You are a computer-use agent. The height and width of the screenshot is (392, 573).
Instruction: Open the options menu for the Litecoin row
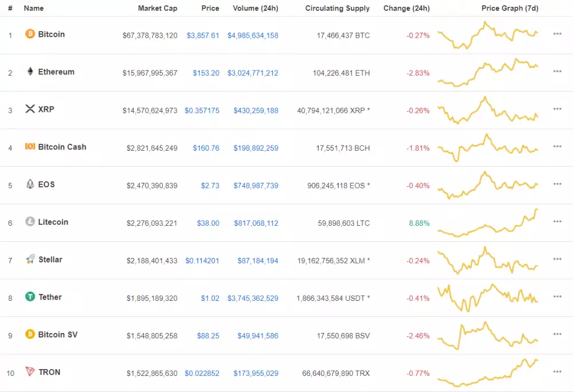557,221
